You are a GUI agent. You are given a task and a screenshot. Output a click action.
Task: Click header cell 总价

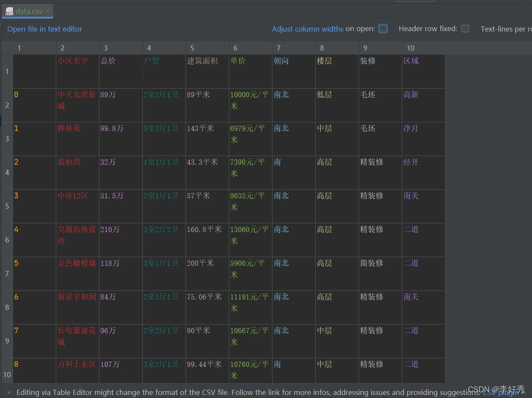click(x=121, y=71)
